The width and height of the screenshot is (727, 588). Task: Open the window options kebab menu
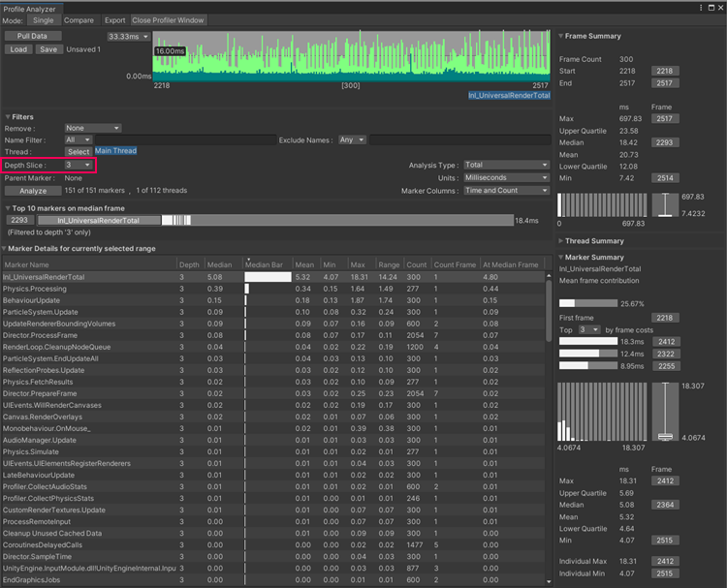(701, 7)
